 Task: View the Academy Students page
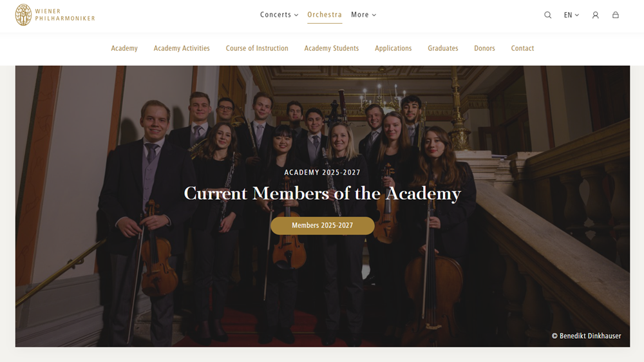[332, 48]
